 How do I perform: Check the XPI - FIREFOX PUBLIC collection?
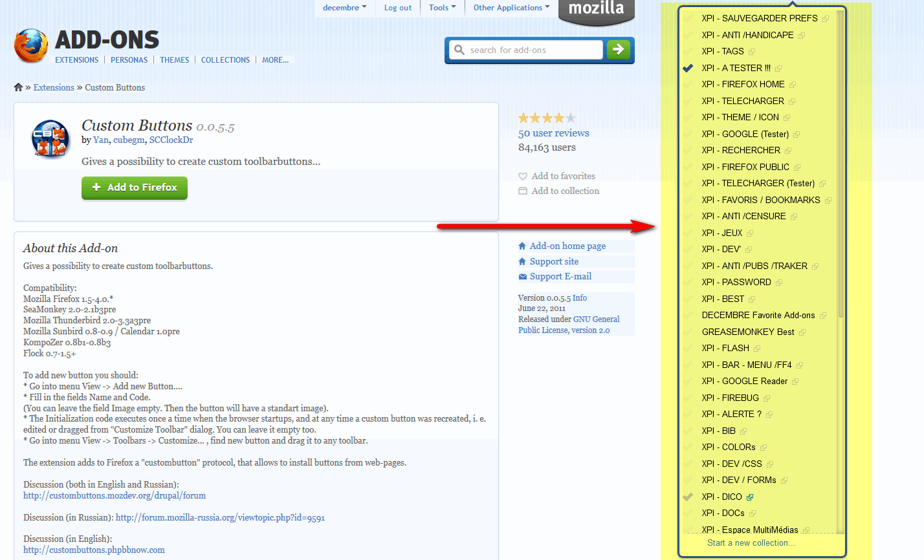(688, 167)
